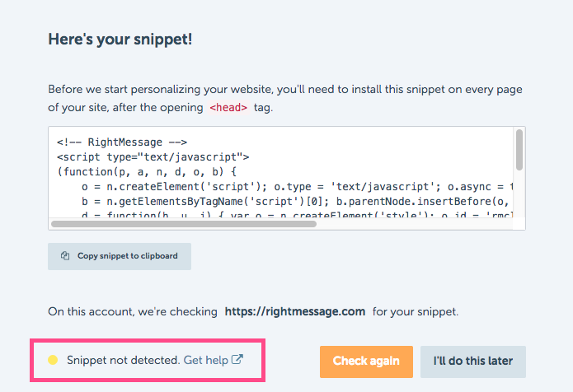Click the vertical scrollbar track below thumb

coord(519,194)
